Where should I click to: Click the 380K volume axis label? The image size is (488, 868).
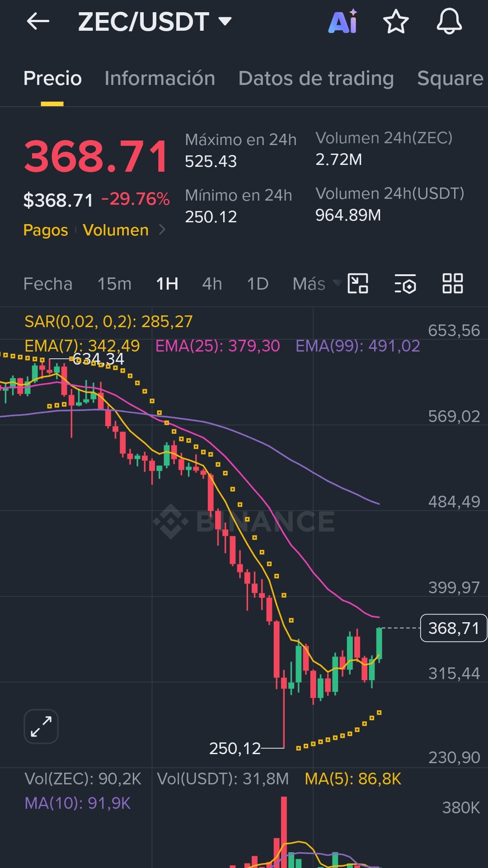(461, 807)
